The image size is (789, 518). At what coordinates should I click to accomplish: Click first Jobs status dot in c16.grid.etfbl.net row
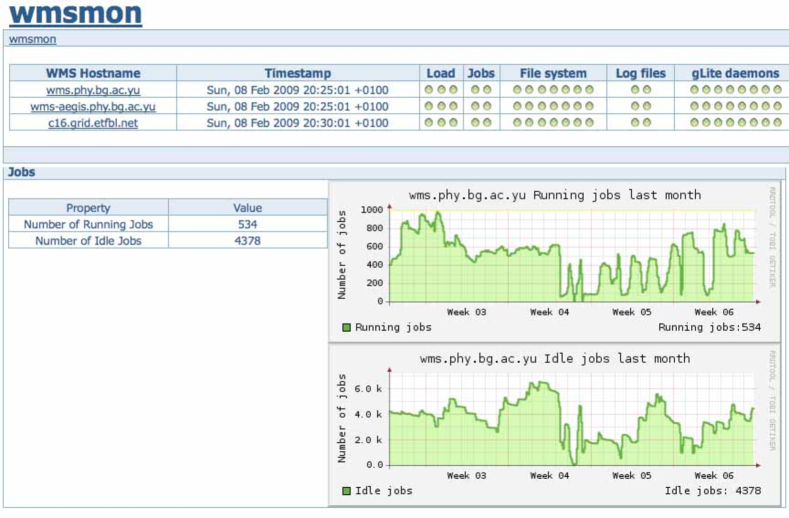[475, 123]
